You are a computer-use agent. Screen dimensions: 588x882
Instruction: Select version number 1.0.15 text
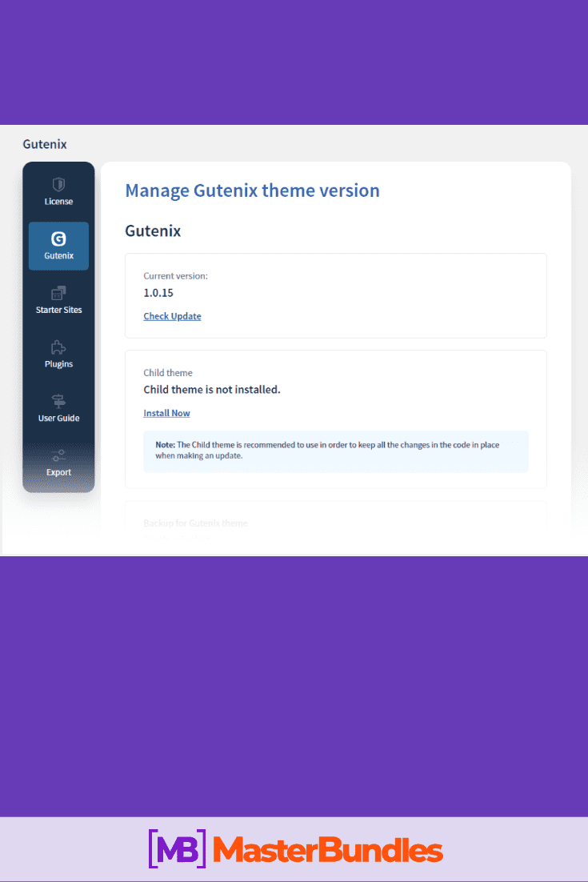158,292
